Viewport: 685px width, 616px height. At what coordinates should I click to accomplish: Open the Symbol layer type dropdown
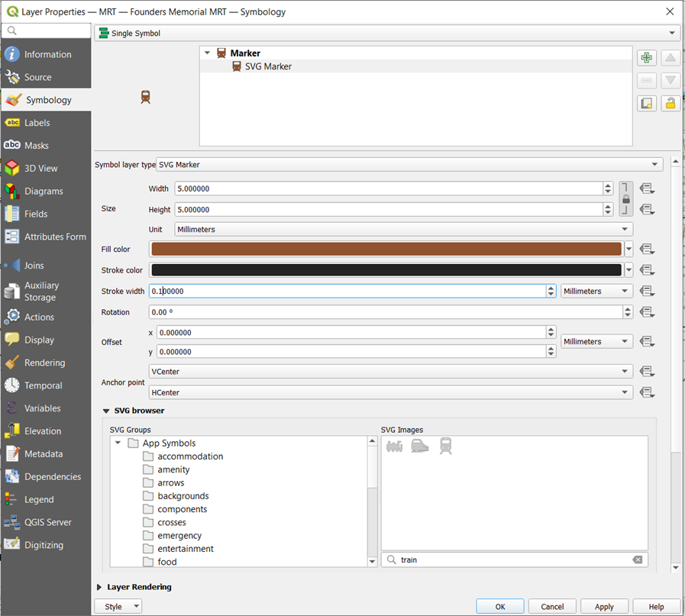[409, 165]
